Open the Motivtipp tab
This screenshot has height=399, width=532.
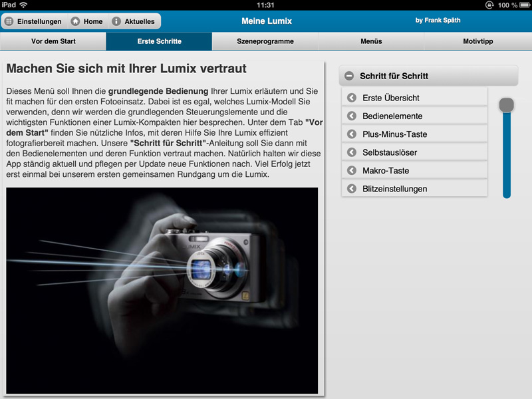(477, 41)
